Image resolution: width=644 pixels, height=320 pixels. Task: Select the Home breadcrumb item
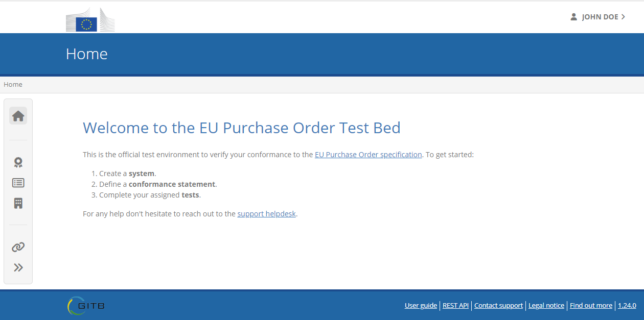coord(13,84)
